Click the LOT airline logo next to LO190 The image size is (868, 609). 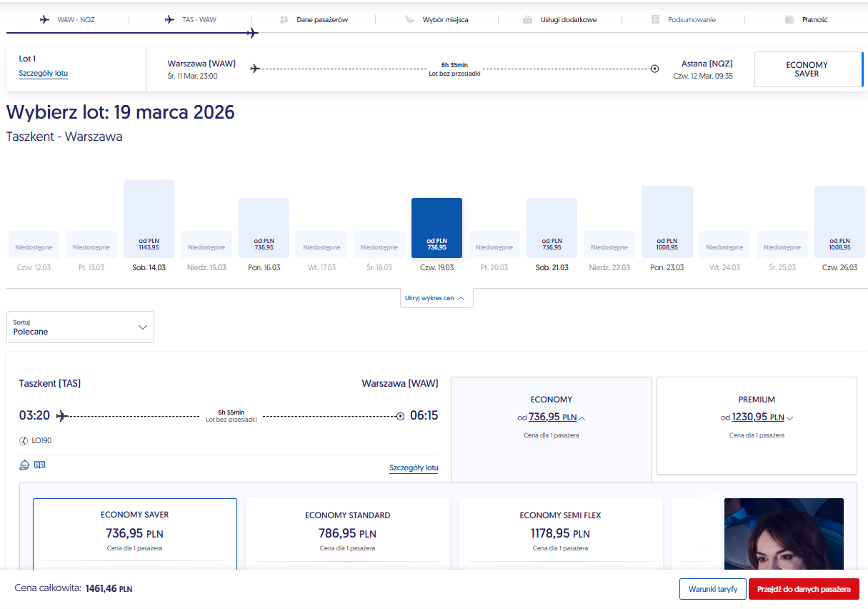coord(24,440)
